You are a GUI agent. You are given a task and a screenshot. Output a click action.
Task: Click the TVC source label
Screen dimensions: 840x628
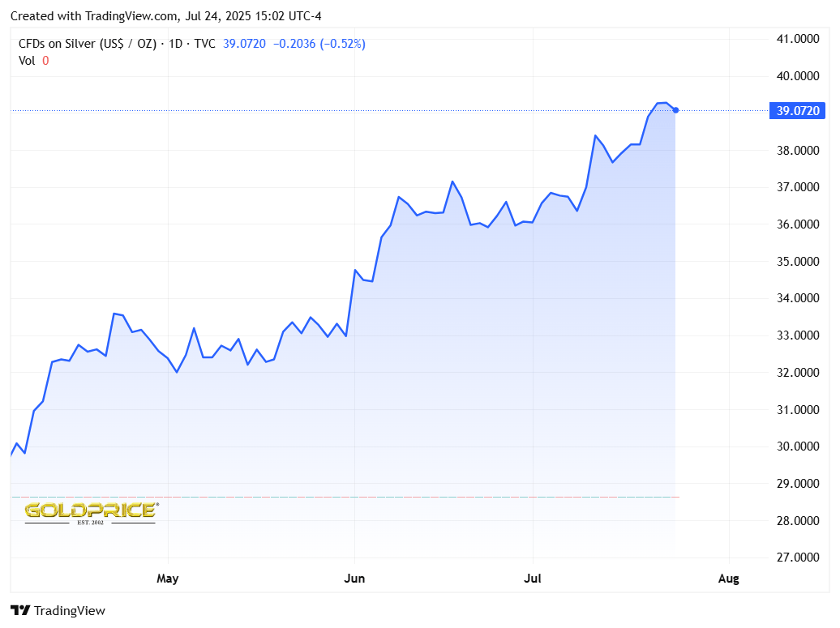pos(204,44)
